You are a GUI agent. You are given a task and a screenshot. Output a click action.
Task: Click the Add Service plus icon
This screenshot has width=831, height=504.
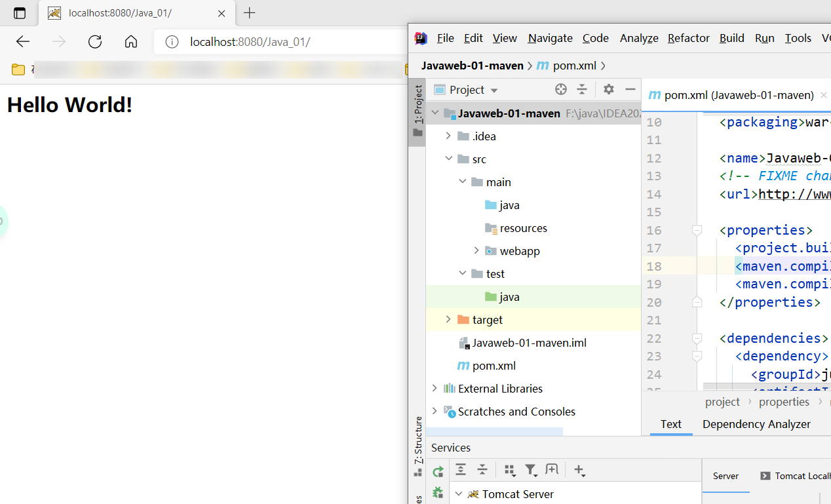(x=579, y=470)
